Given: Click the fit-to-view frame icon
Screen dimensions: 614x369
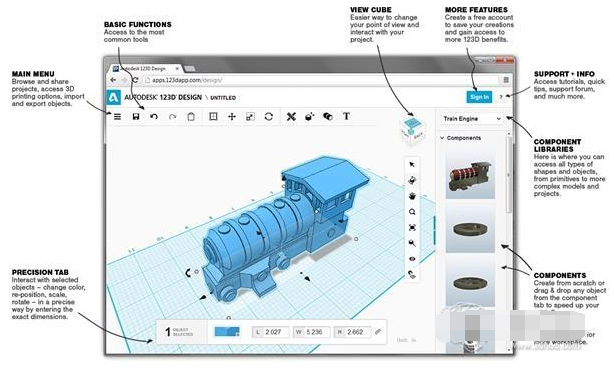Looking at the screenshot, I should coord(412,228).
